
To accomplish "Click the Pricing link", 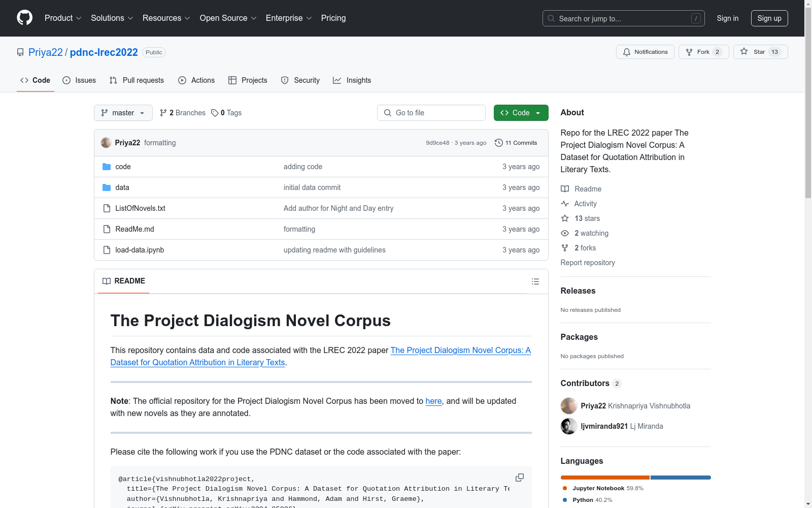I will 333,18.
